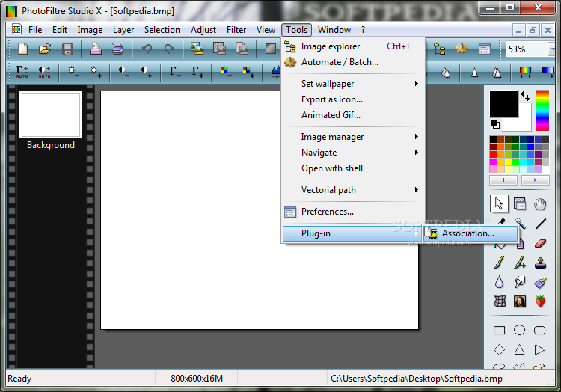561x392 pixels.
Task: Show previous palette with left arrow button
Action: point(503,180)
